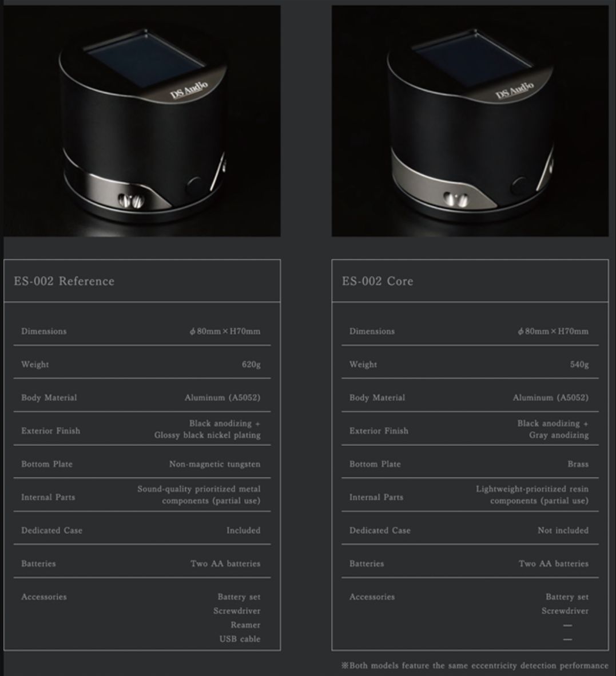Click the ES-002 Core product image
Screen dimensions: 616x676
[470, 121]
